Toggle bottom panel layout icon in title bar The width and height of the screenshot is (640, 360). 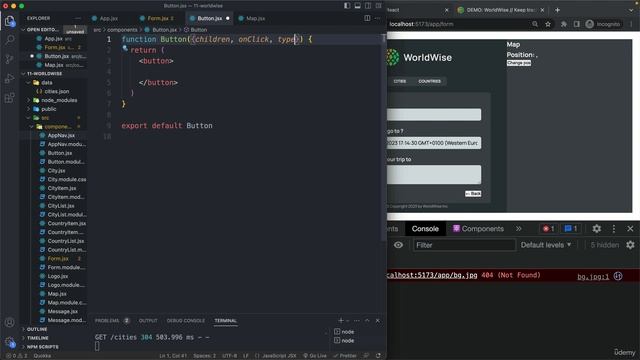[358, 6]
